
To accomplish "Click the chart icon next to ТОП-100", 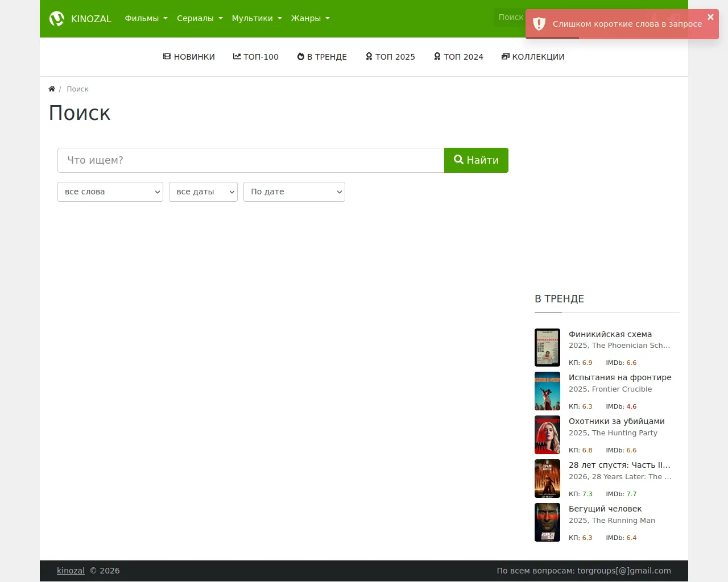I will (x=236, y=56).
